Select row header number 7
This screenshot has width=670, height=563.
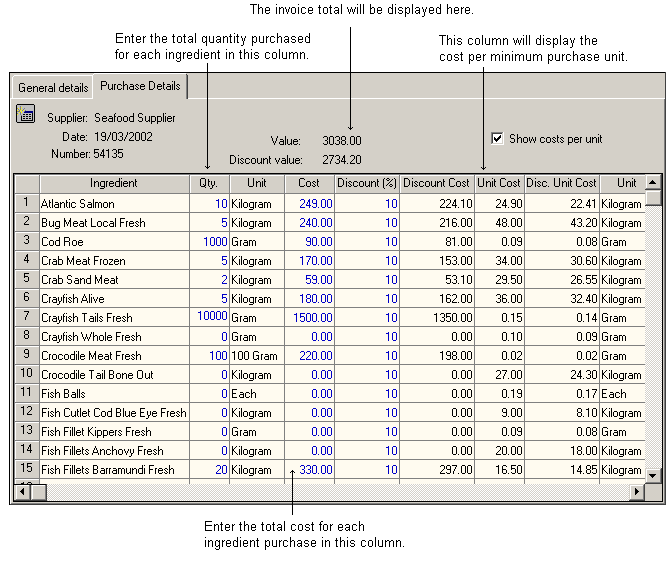27,317
